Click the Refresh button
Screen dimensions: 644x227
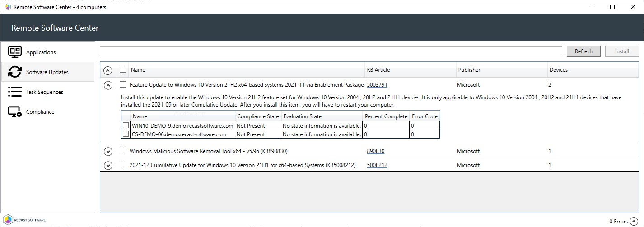coord(583,51)
